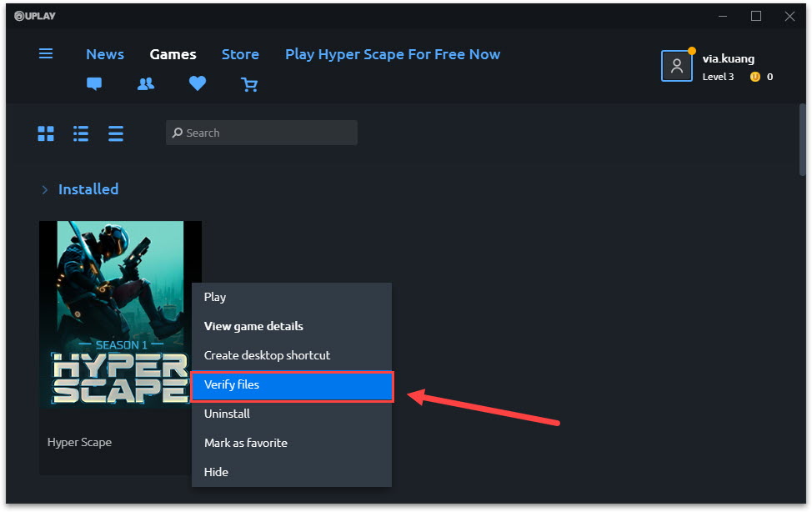
Task: Click inside the Search games field
Action: (261, 133)
